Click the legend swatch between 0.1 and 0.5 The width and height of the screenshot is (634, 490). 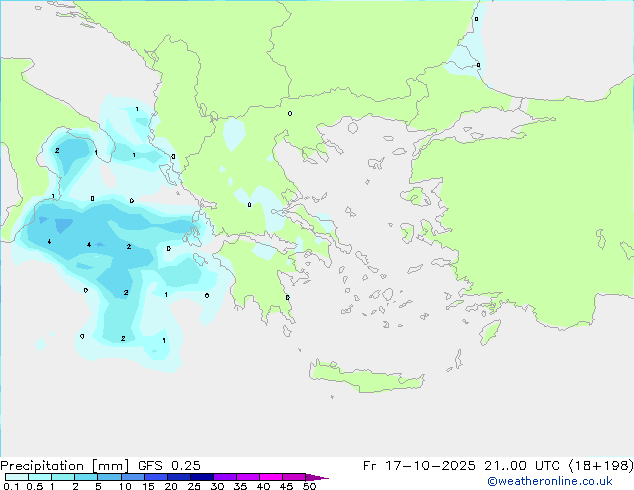pos(17,477)
